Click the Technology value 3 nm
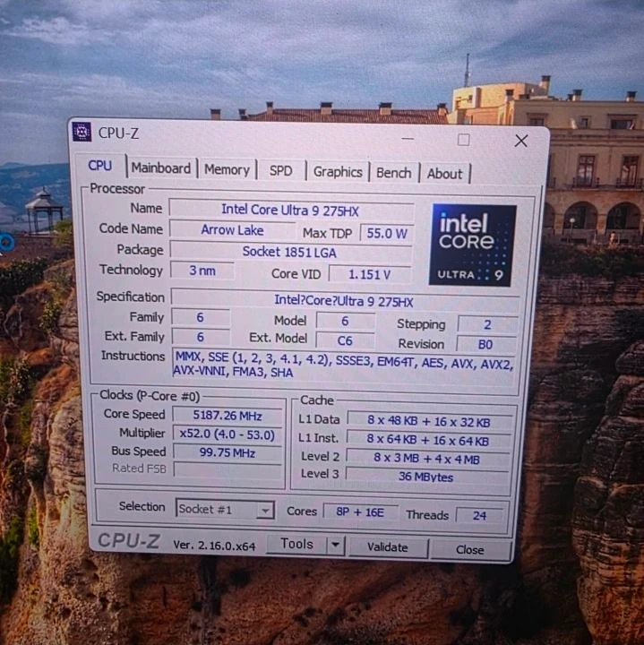Image resolution: width=644 pixels, height=645 pixels. tap(202, 271)
